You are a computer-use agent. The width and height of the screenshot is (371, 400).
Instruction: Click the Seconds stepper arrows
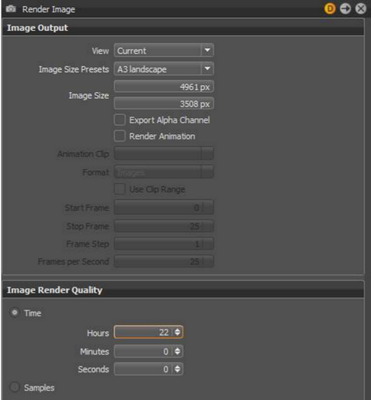pyautogui.click(x=177, y=369)
